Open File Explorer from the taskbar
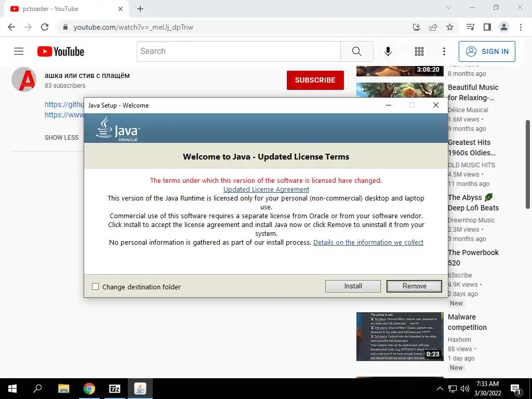Image resolution: width=532 pixels, height=399 pixels. [63, 389]
